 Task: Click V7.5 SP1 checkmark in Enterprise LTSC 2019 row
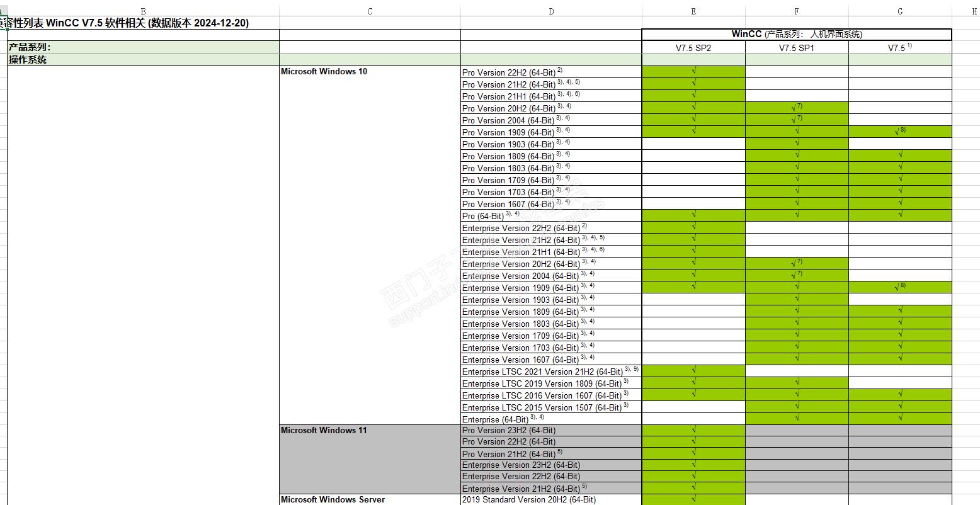coord(797,383)
